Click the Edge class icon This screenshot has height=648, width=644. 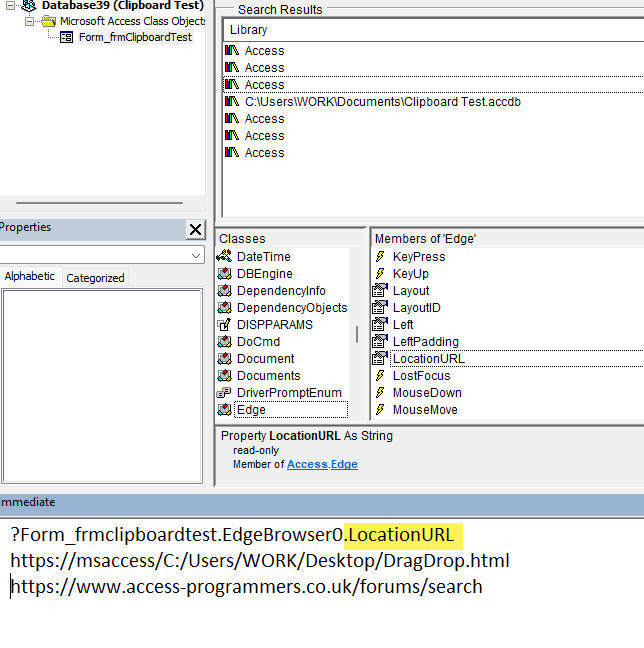coord(224,410)
